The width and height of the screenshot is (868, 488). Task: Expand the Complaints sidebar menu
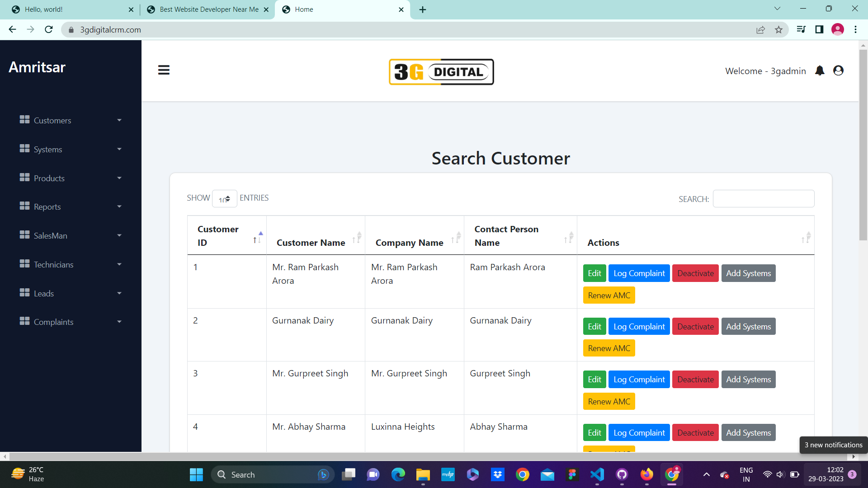tap(71, 322)
